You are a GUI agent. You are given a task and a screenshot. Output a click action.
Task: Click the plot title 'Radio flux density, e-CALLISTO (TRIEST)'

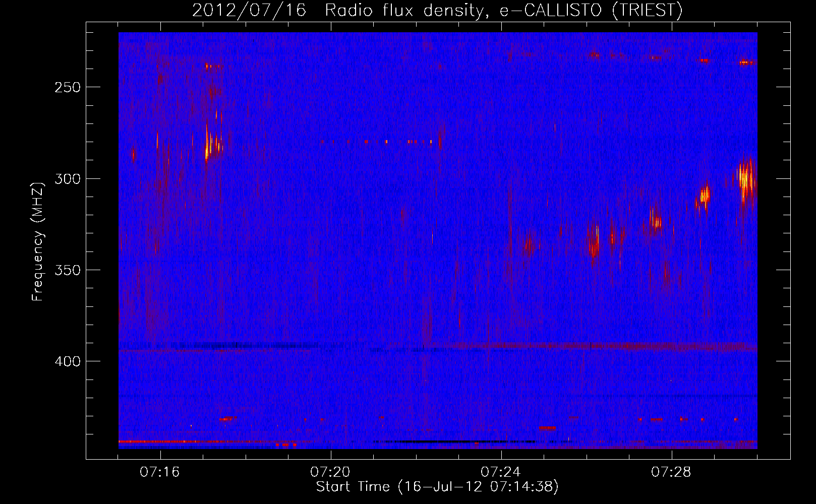pyautogui.click(x=504, y=10)
